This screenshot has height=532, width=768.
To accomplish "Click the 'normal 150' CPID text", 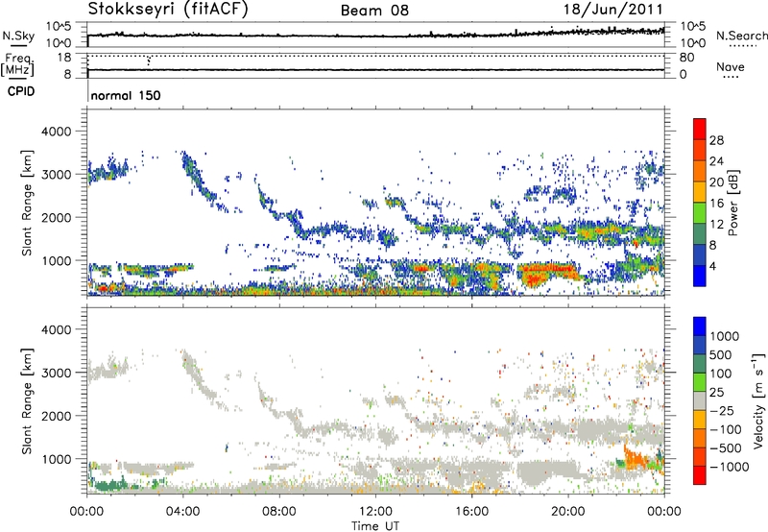I will (x=126, y=95).
